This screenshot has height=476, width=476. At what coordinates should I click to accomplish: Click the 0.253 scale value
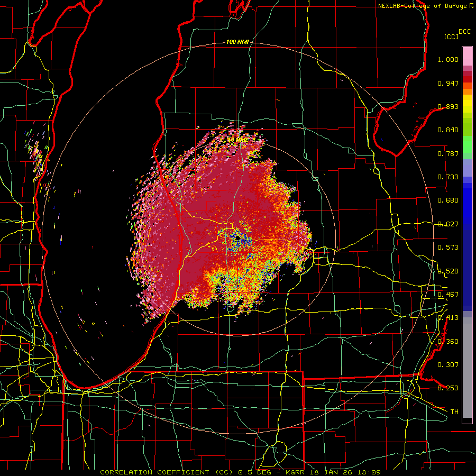[x=448, y=388]
